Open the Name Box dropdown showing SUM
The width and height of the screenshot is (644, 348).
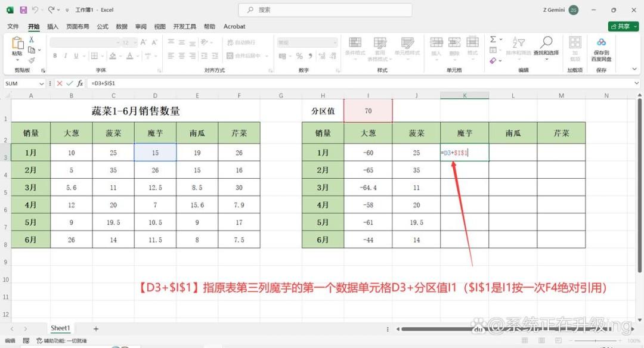41,83
